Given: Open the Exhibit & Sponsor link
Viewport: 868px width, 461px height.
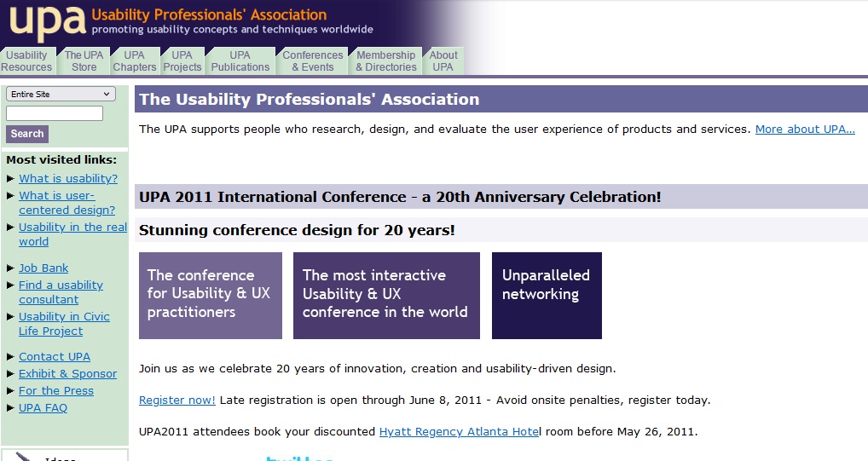Looking at the screenshot, I should tap(67, 374).
